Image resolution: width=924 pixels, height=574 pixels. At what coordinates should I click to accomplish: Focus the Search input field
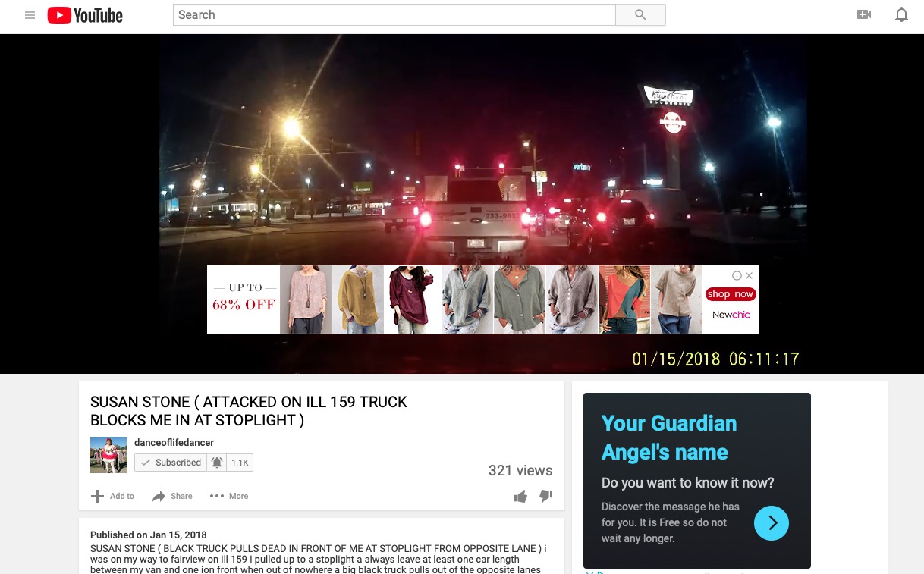pyautogui.click(x=394, y=15)
